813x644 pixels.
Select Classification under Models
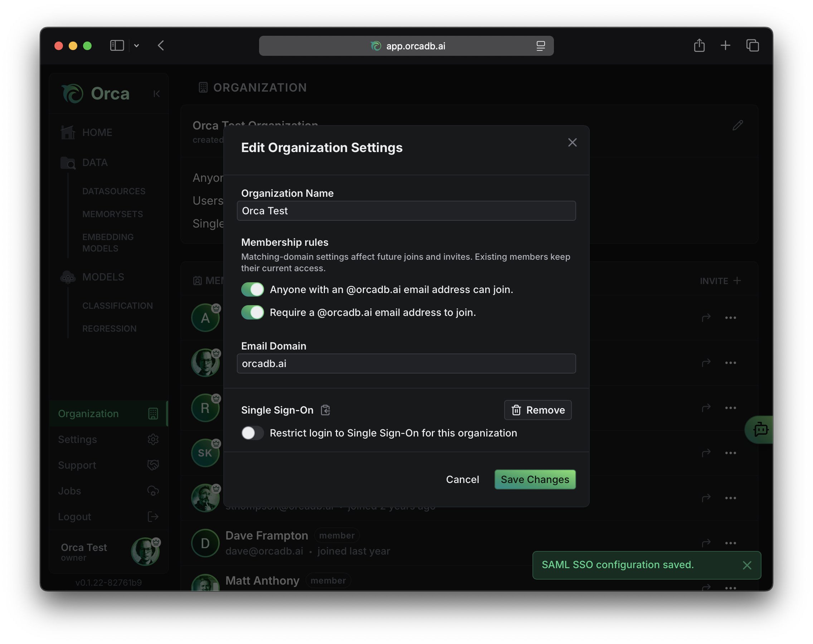(x=118, y=306)
